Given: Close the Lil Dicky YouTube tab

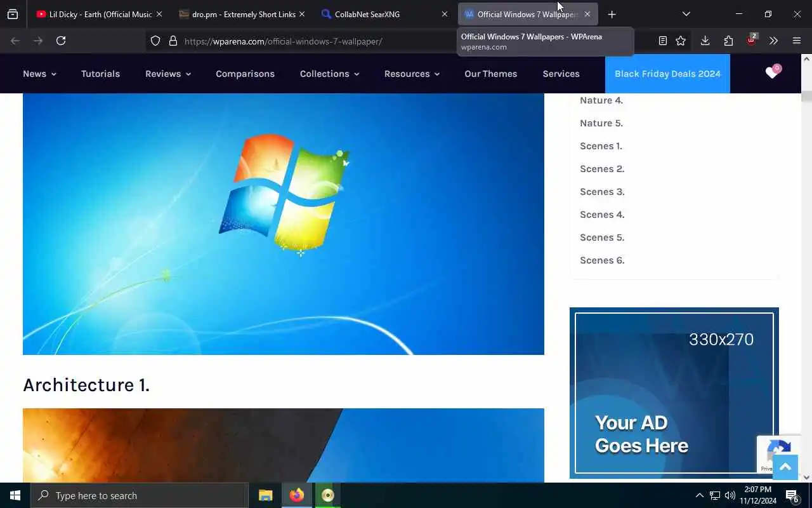Looking at the screenshot, I should point(159,14).
